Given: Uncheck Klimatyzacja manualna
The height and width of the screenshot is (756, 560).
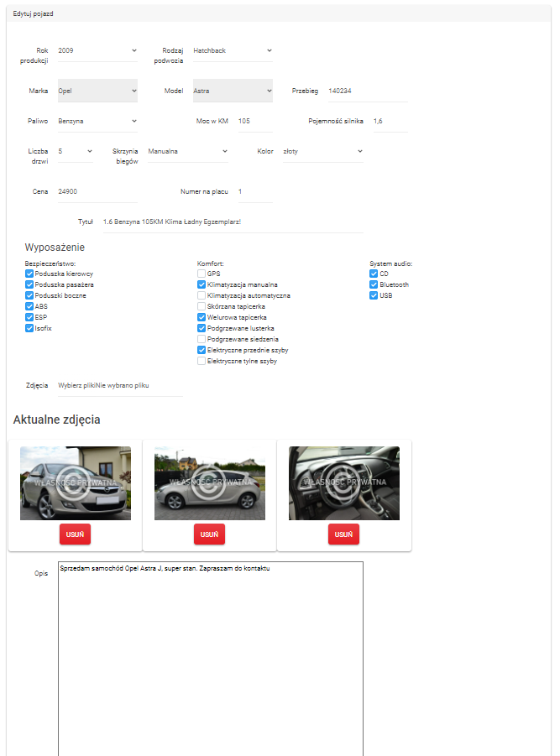Looking at the screenshot, I should tap(201, 284).
